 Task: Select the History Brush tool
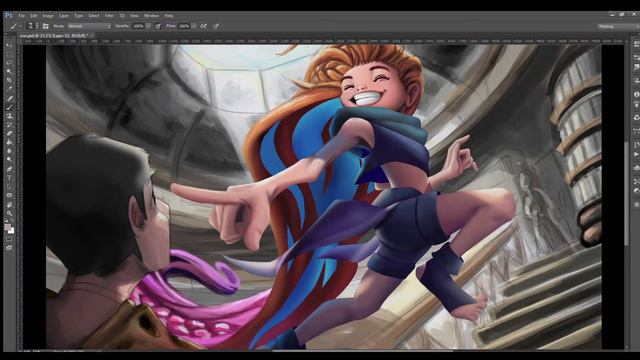pyautogui.click(x=9, y=124)
